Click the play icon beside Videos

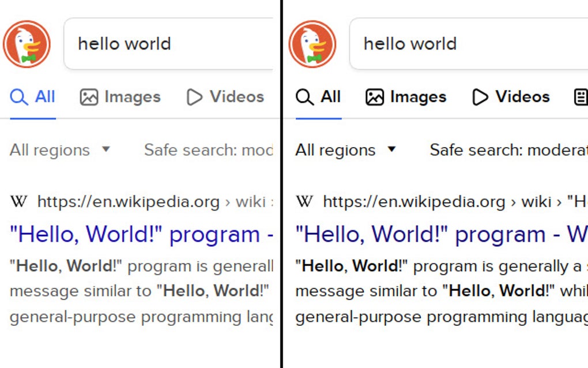click(194, 97)
